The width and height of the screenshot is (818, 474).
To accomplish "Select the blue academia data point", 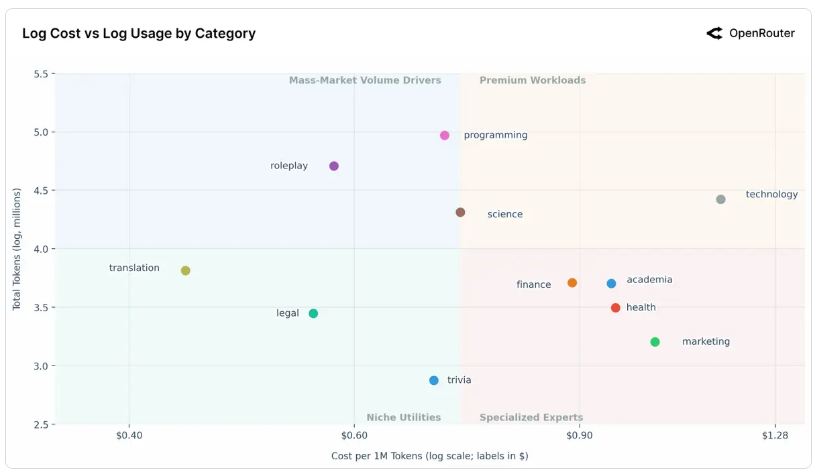I will (x=611, y=284).
